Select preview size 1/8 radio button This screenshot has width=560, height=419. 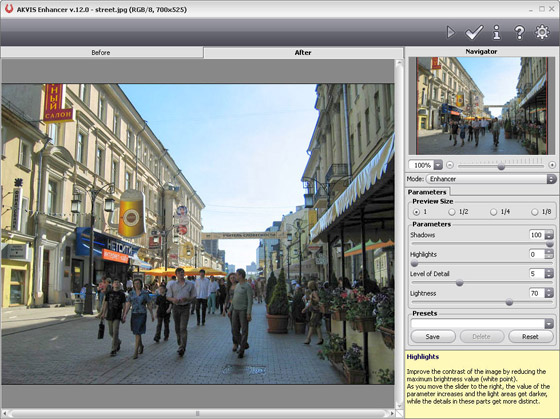point(534,212)
